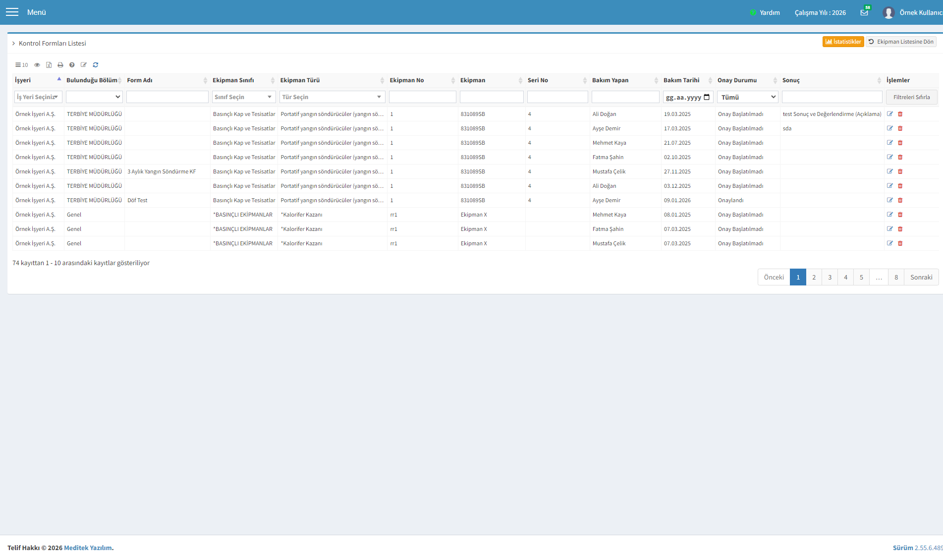Edit the record dated 17.03.2025

click(x=890, y=128)
